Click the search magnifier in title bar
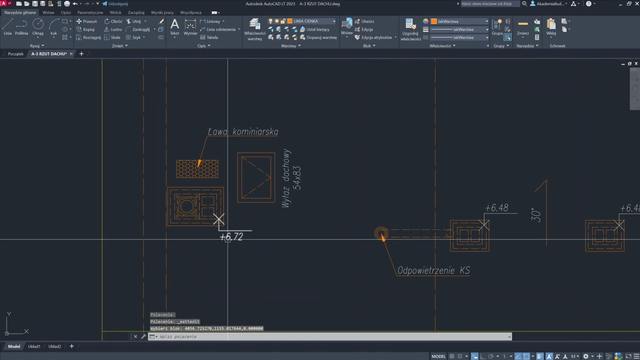 (524, 4)
